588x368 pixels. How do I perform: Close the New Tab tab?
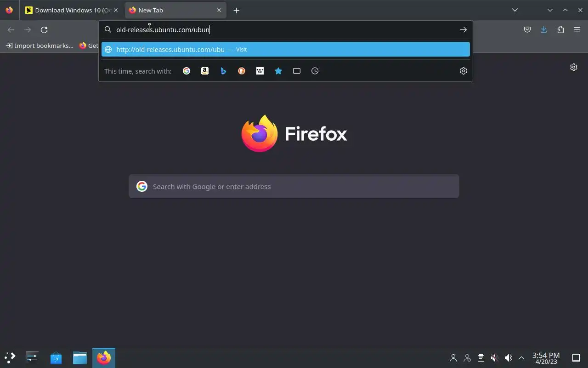pos(219,10)
